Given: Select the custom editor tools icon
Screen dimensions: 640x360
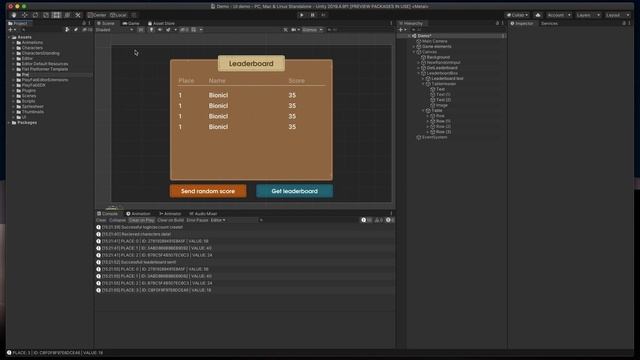Looking at the screenshot, I should 78,15.
